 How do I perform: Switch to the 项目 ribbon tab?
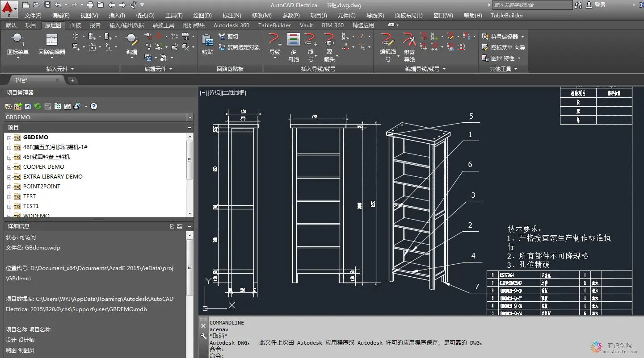click(x=31, y=25)
